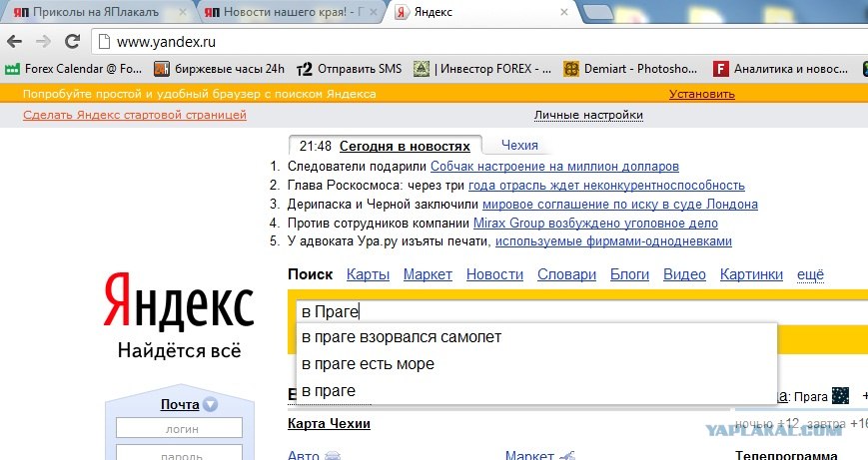Open the Видео service link
The width and height of the screenshot is (868, 460).
click(685, 274)
